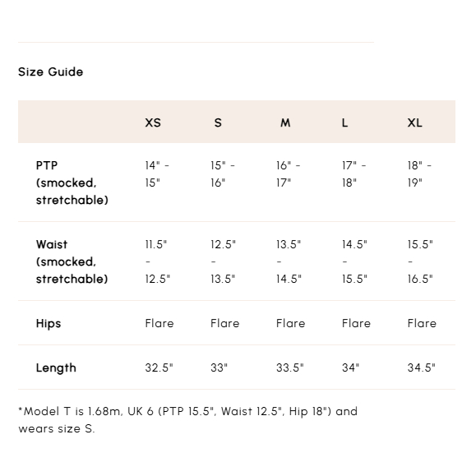476x476 pixels.
Task: Click the S length value 33"
Action: click(220, 367)
